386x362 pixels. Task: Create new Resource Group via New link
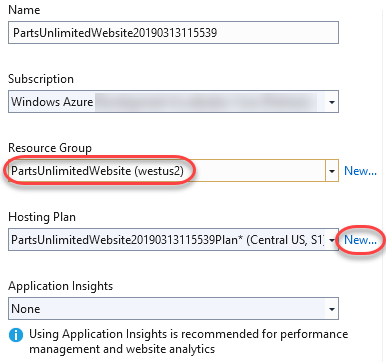(x=360, y=171)
